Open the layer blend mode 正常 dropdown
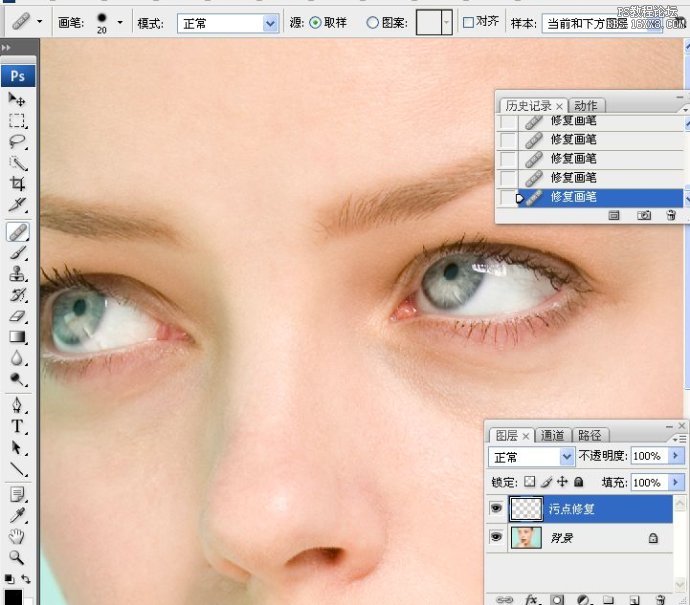The width and height of the screenshot is (690, 605). click(531, 457)
